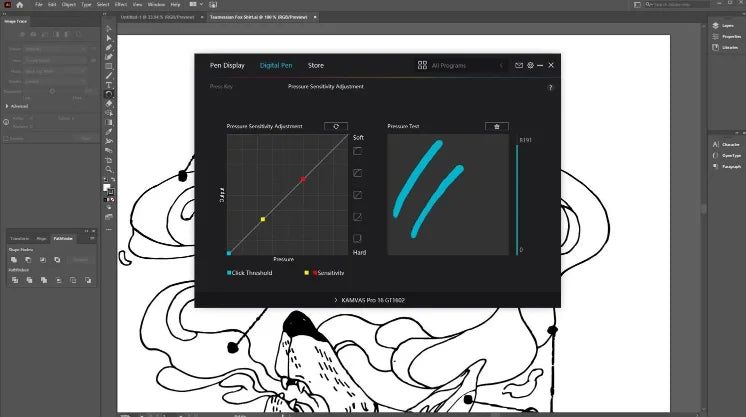
Task: Choose the middle pressure curve preset
Action: point(357,195)
